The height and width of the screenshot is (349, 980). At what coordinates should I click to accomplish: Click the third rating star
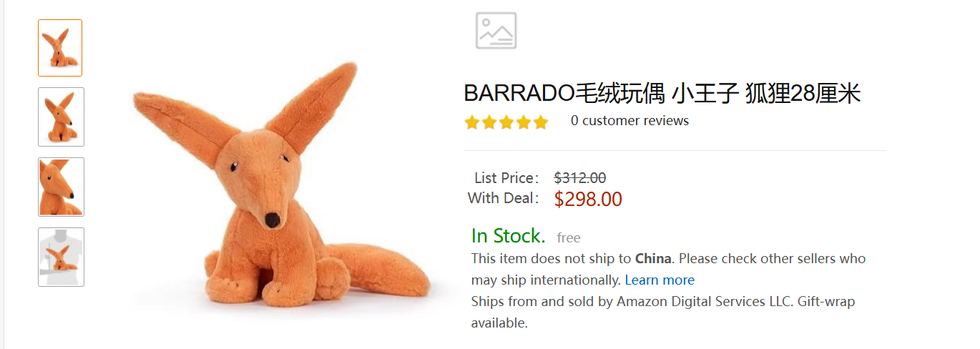click(x=506, y=122)
